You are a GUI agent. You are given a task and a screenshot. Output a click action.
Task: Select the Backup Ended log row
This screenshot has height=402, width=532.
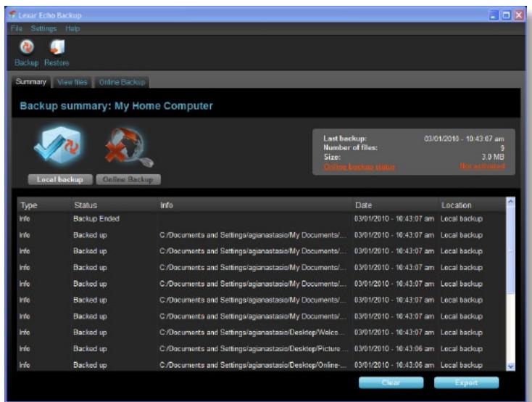pos(261,219)
